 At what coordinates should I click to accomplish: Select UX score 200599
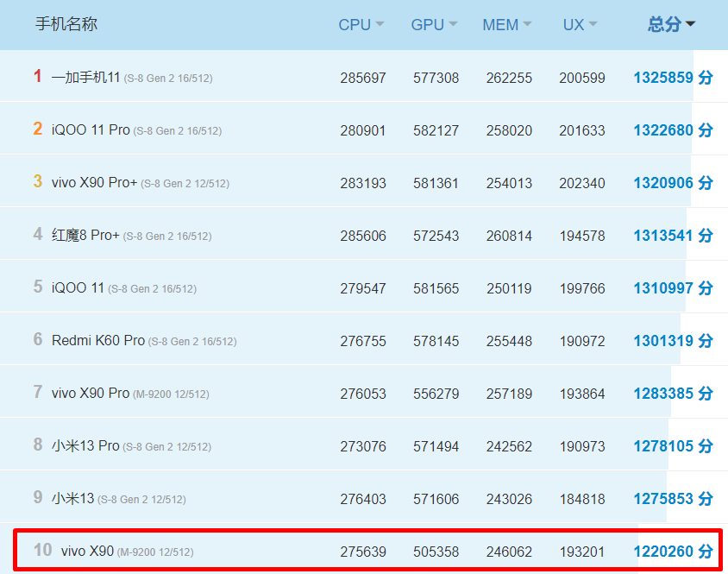click(581, 78)
